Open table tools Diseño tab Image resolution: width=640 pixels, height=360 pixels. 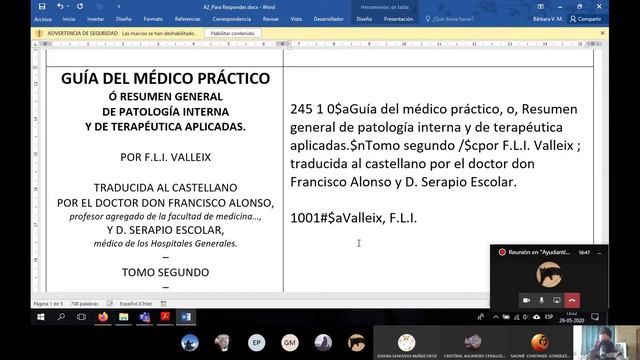[364, 19]
